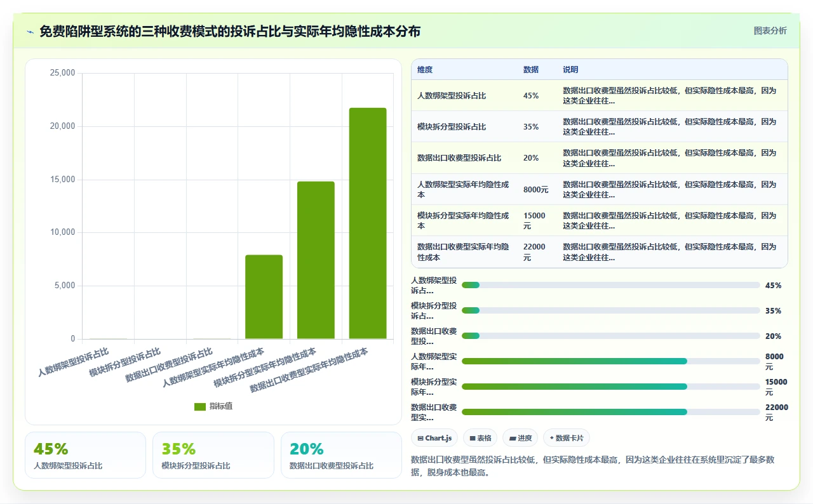Click the progress bar labeled 8000元
Viewport: 813px width, 504px height.
point(611,361)
